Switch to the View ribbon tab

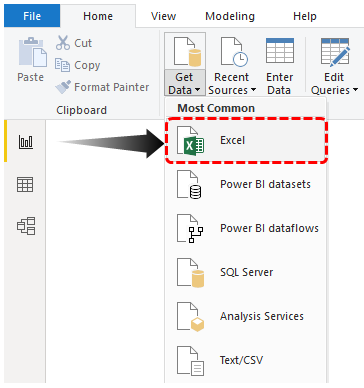pos(163,16)
